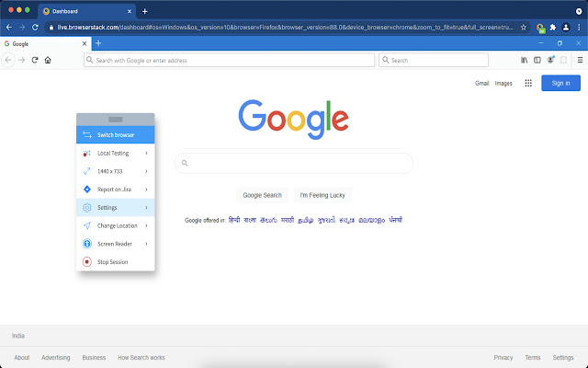
Task: Open Chrome extensions puzzle icon
Action: [553, 27]
